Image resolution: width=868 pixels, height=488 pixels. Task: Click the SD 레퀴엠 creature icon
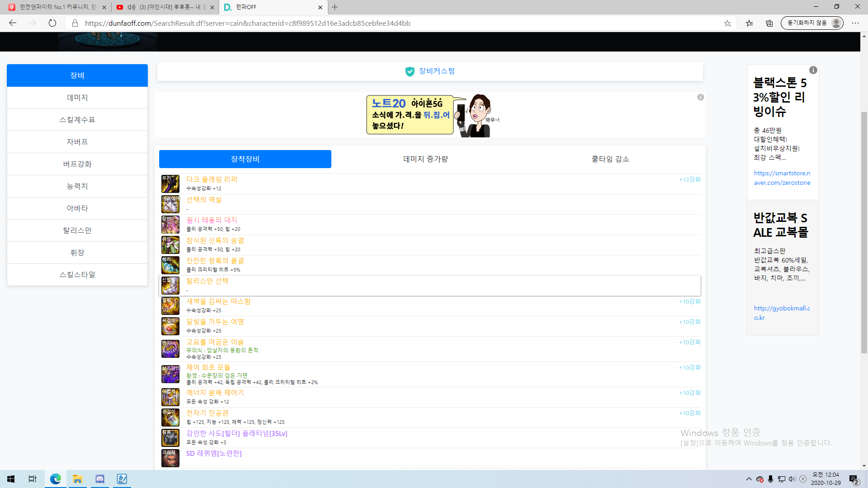click(x=170, y=458)
